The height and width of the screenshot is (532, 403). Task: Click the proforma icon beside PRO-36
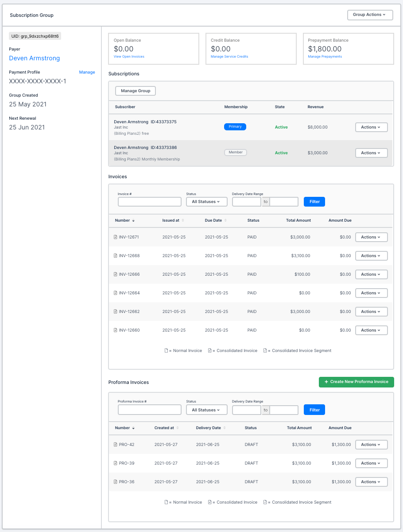(116, 482)
